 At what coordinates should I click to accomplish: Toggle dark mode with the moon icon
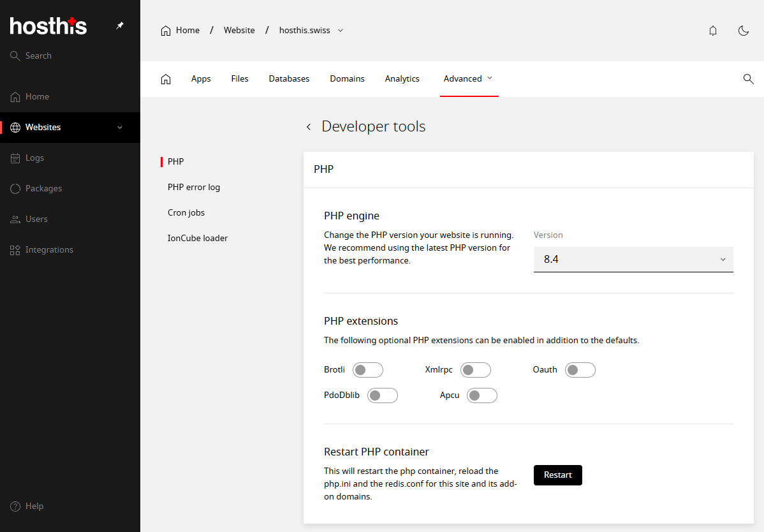(x=744, y=30)
